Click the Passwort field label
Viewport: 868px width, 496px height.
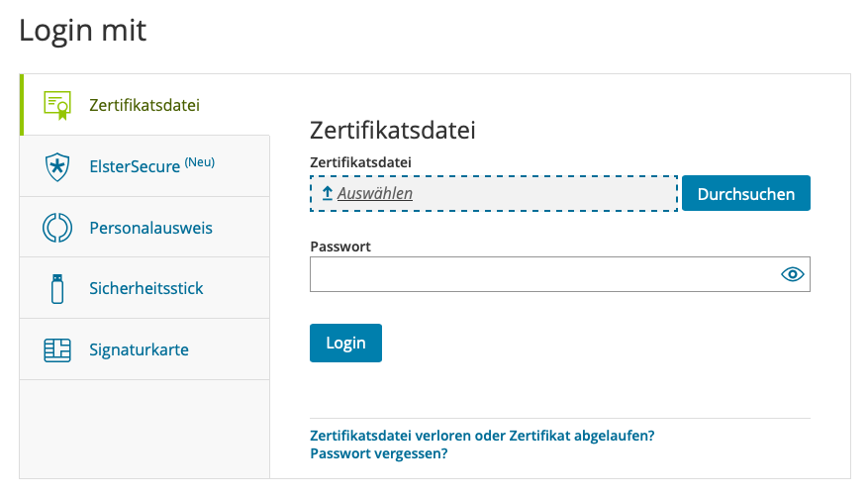(340, 247)
